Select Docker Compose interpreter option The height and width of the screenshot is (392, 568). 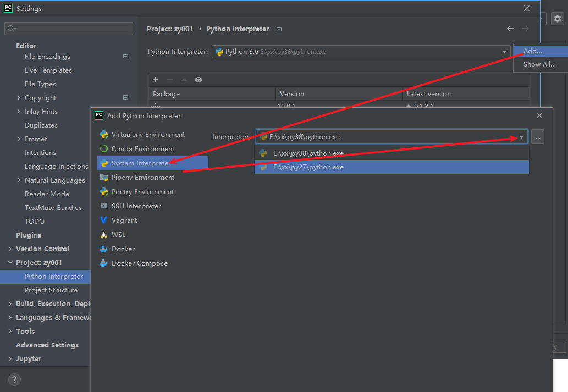tap(140, 263)
